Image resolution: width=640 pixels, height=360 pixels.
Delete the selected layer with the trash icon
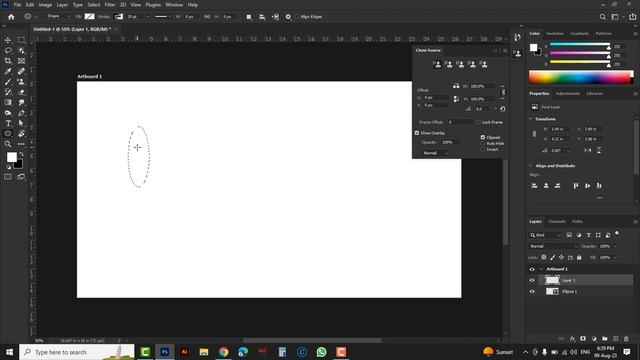pyautogui.click(x=626, y=339)
